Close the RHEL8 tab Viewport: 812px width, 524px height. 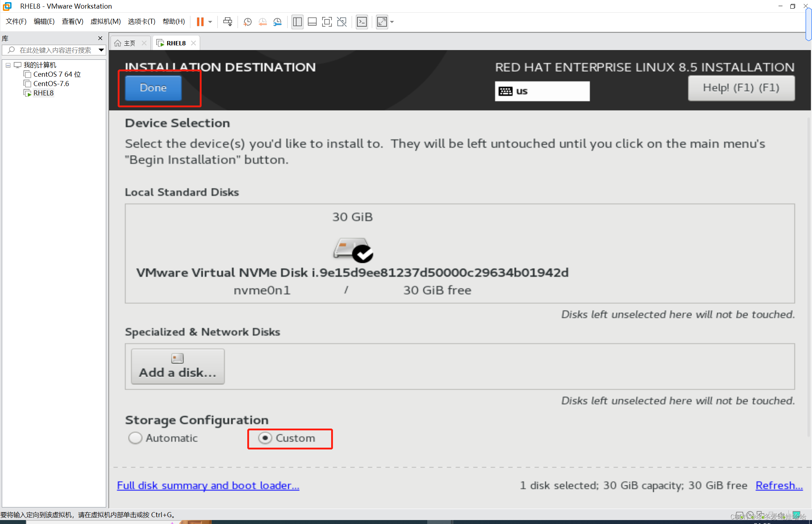pyautogui.click(x=193, y=43)
